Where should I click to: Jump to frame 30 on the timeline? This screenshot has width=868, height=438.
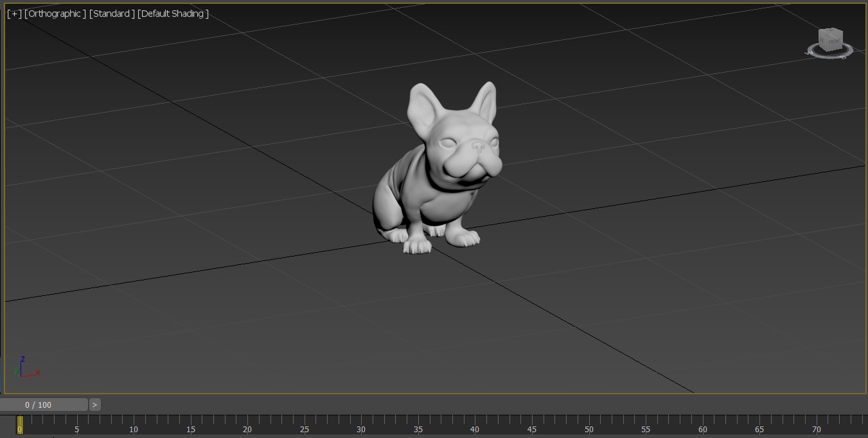(x=361, y=429)
